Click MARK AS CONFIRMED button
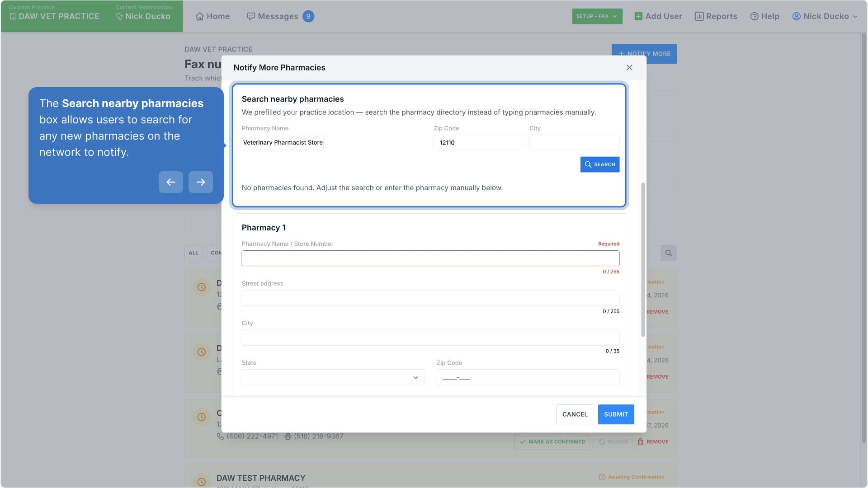 (x=552, y=442)
